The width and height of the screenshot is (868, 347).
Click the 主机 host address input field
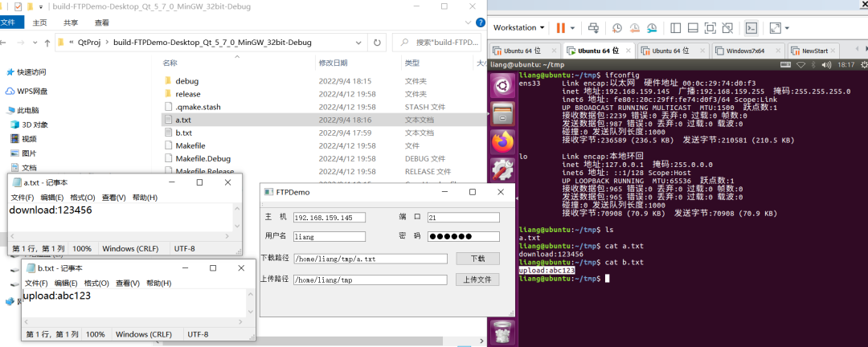(x=330, y=218)
